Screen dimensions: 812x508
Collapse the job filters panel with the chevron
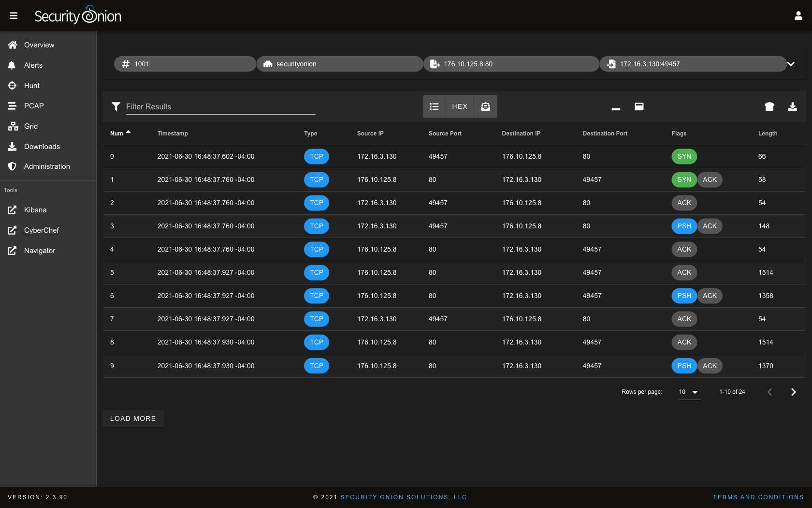click(791, 63)
